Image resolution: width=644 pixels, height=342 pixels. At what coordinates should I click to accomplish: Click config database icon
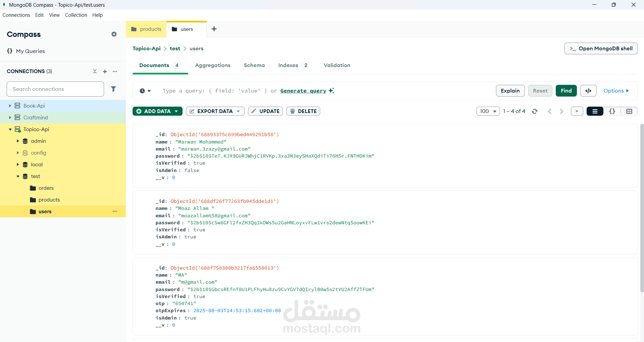tap(25, 153)
